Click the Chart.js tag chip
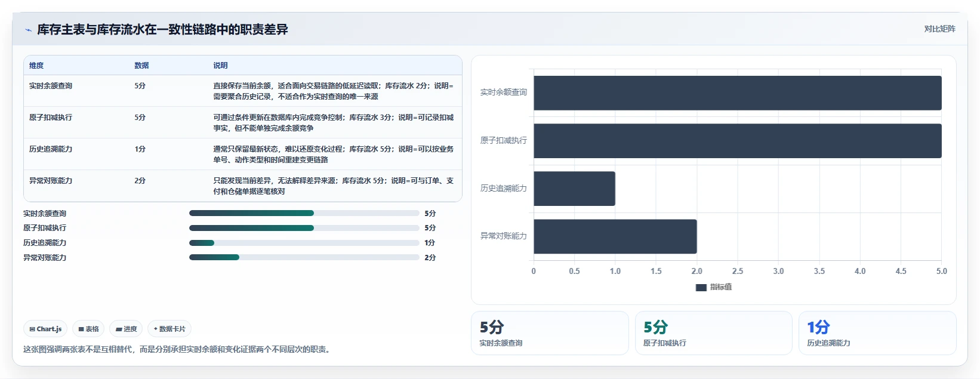The height and width of the screenshot is (379, 980). 45,329
